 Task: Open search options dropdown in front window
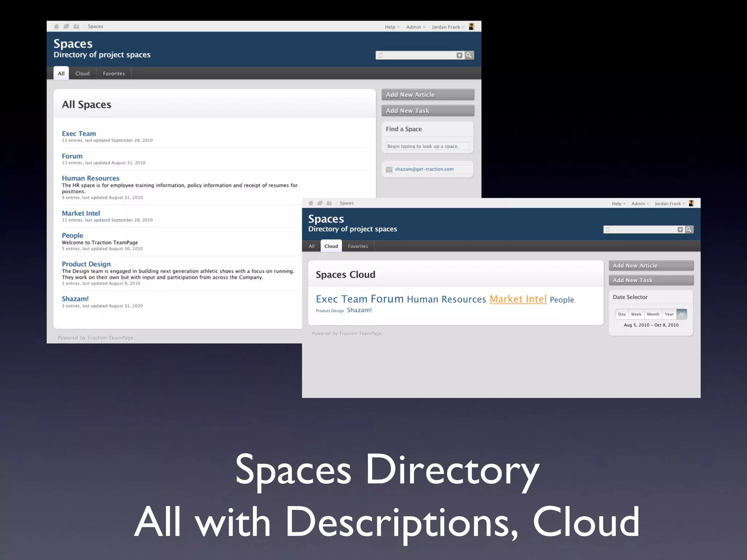coord(680,229)
